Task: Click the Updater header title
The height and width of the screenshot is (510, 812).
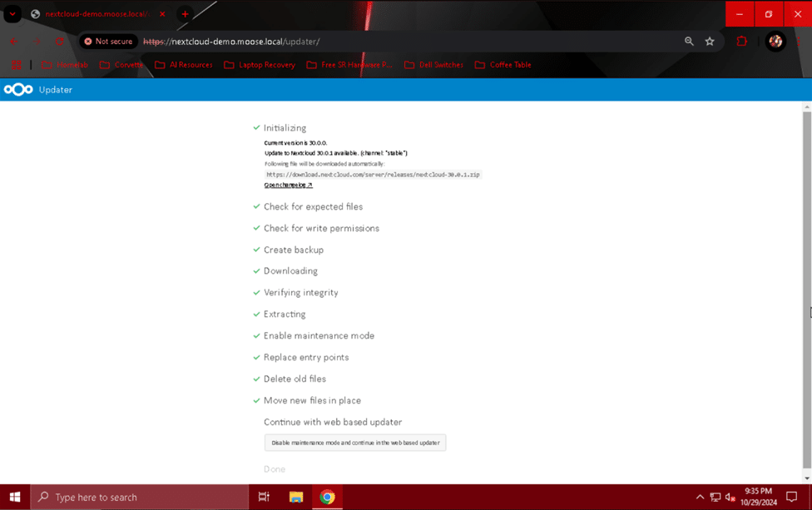Action: coord(56,90)
